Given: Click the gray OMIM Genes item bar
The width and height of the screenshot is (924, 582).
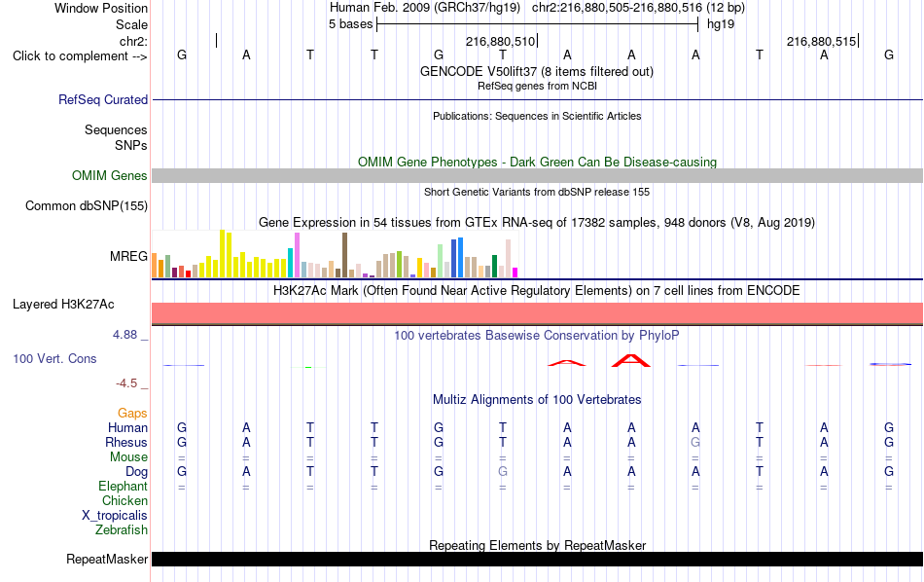Looking at the screenshot, I should [x=537, y=176].
